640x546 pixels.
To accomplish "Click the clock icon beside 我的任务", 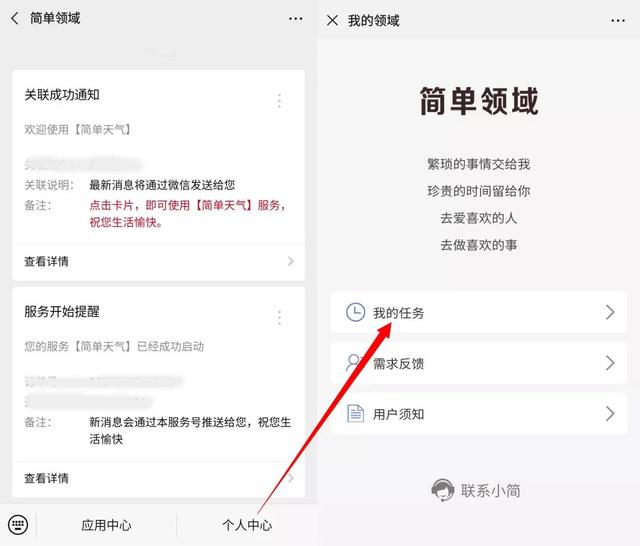I will (x=355, y=313).
